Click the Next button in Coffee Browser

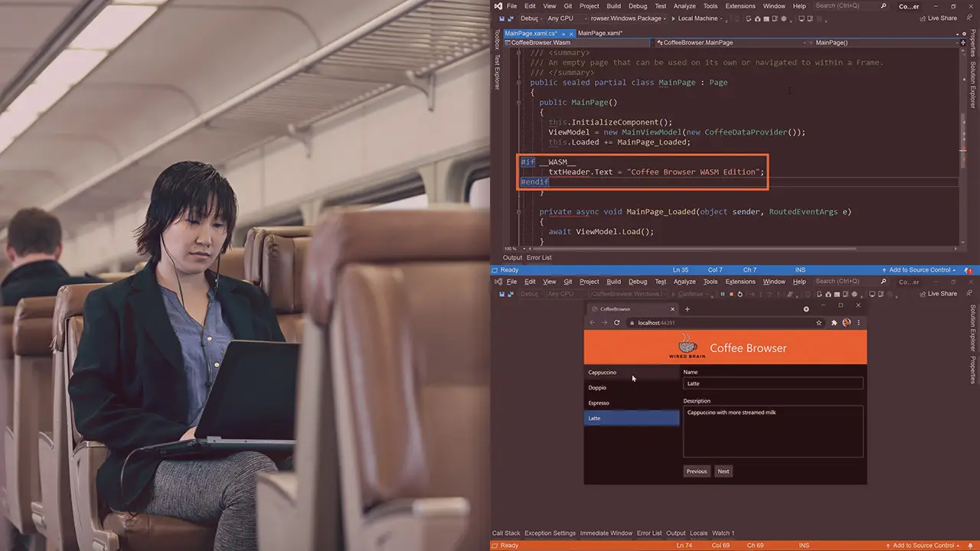[724, 471]
